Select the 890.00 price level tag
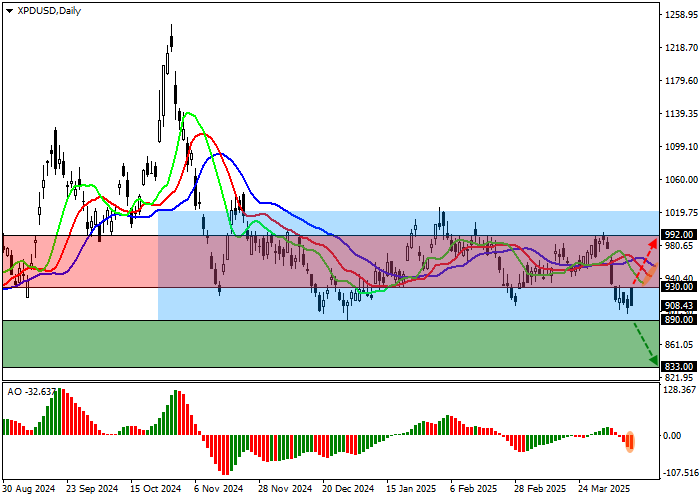Screen dimensions: 700x500 pos(679,320)
